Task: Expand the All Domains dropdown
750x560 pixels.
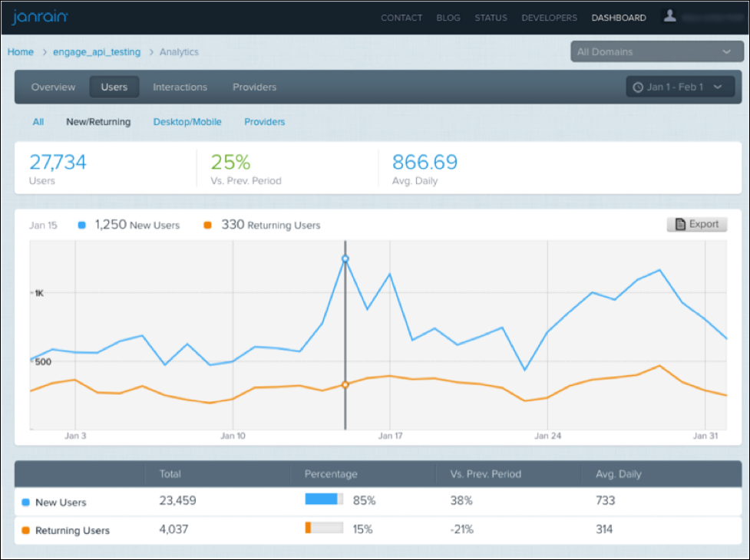Action: pyautogui.click(x=654, y=52)
